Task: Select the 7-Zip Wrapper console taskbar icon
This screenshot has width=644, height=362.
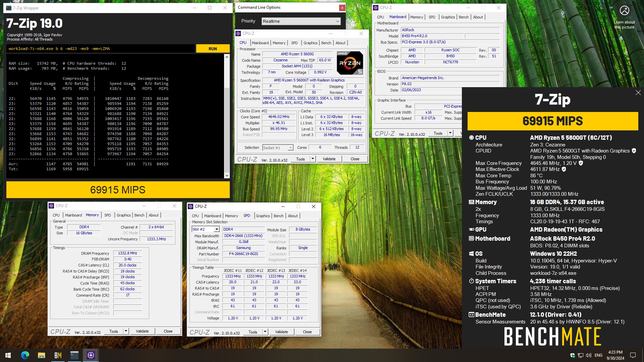Action: [74, 355]
